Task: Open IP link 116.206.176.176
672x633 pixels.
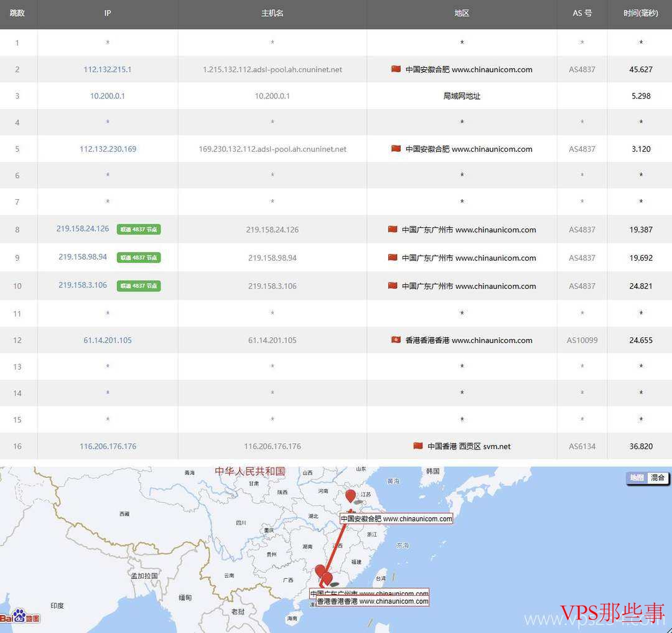Action: coord(108,446)
